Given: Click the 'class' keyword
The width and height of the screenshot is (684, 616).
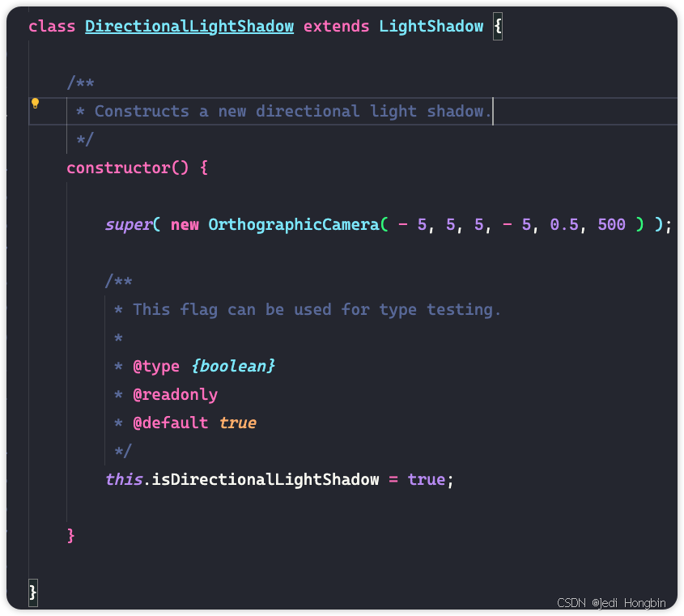Looking at the screenshot, I should pyautogui.click(x=52, y=27).
